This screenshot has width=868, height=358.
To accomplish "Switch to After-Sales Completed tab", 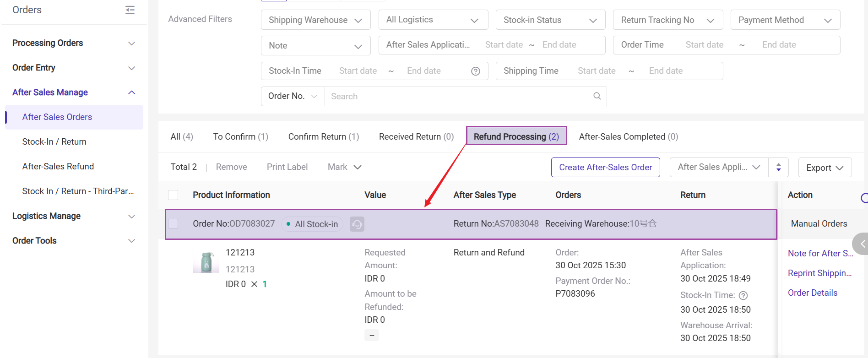I will (x=628, y=137).
